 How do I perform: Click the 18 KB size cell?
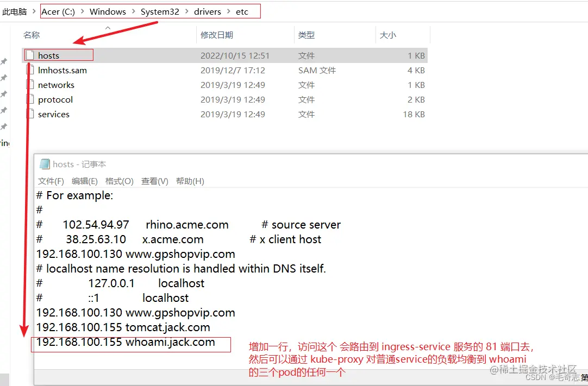(x=414, y=114)
